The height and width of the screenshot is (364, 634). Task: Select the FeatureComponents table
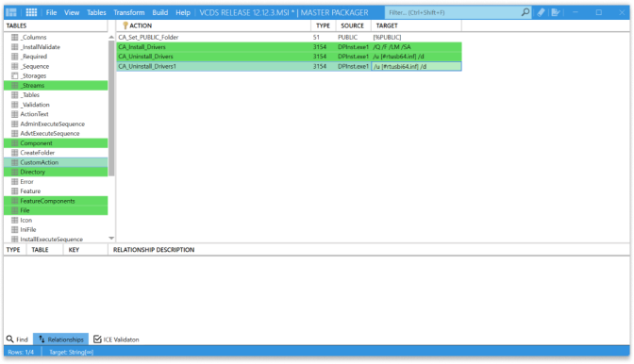coord(57,201)
